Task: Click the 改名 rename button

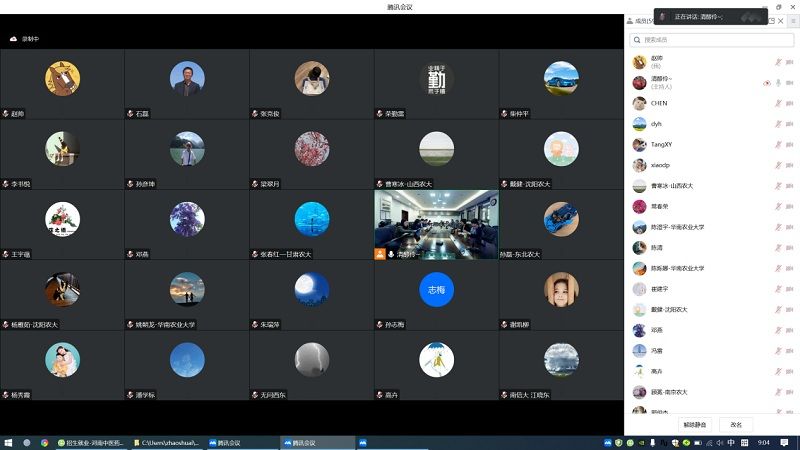Action: pos(736,425)
